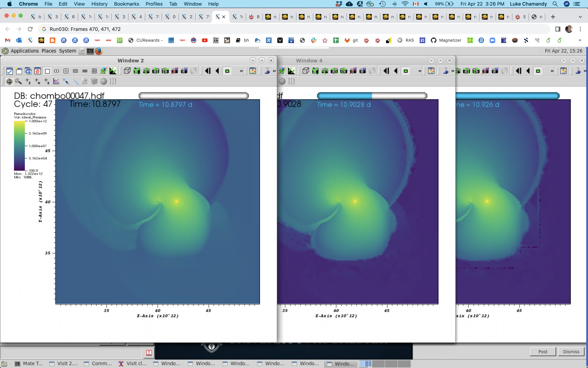This screenshot has height=368, width=588.
Task: Click address bar showing Run030 Frames
Action: tap(294, 29)
